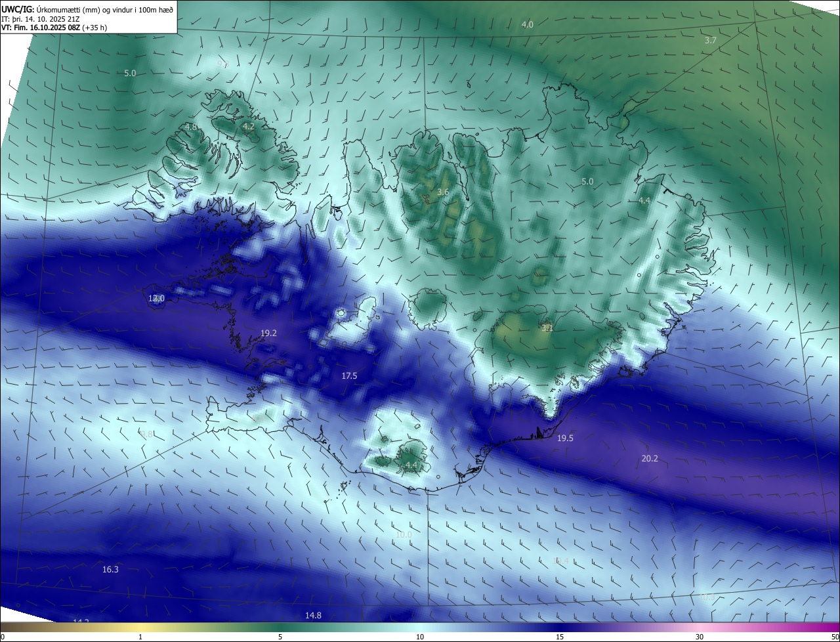The height and width of the screenshot is (642, 840).
Task: Select the 4.4 value in the Eastfjords
Action: coord(644,201)
